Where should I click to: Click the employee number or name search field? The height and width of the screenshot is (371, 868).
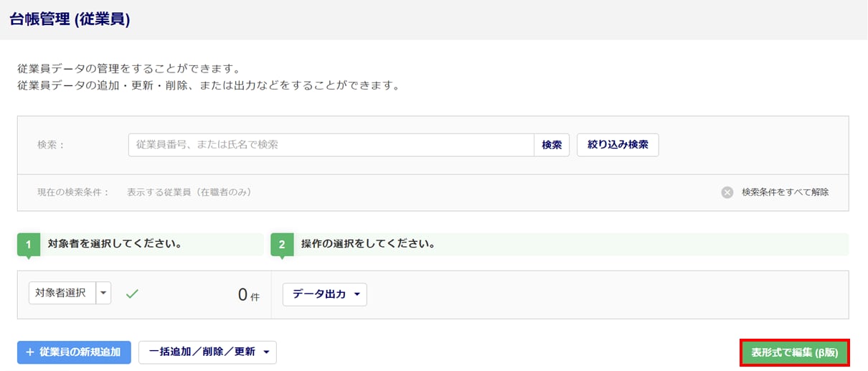[x=331, y=145]
